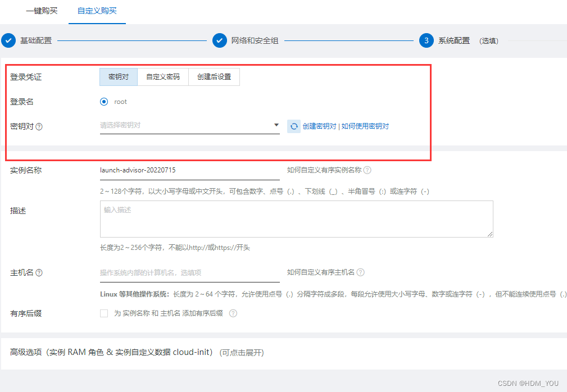Click the 创建密钥对 link
The image size is (567, 392).
pyautogui.click(x=319, y=126)
